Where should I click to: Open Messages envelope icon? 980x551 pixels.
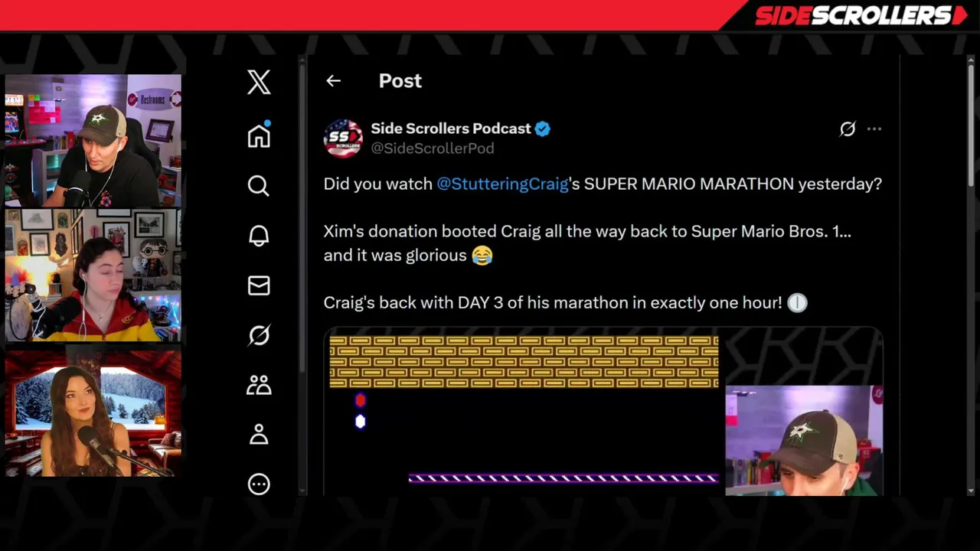click(x=259, y=285)
